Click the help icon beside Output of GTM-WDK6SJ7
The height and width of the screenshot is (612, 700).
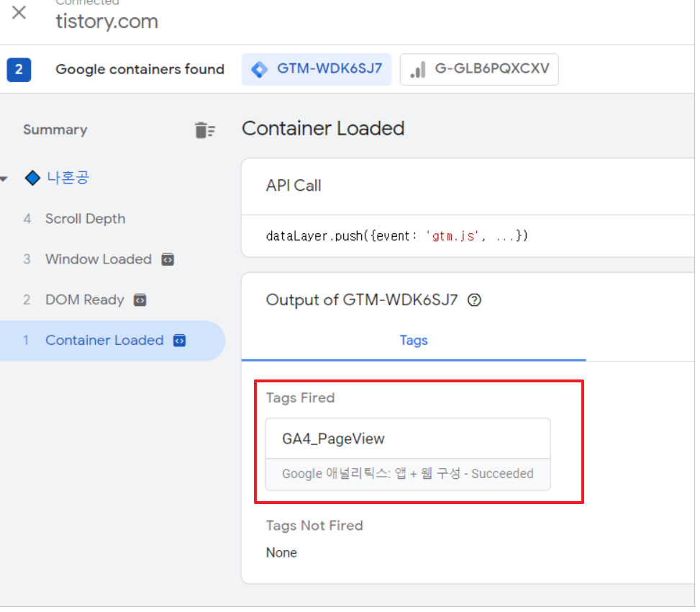474,300
